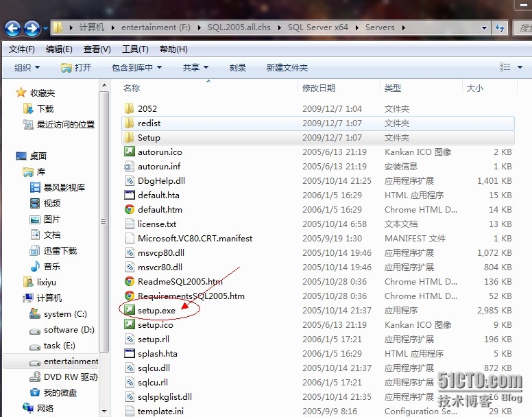Image resolution: width=532 pixels, height=417 pixels.
Task: Change view using the view mode icon
Action: 505,67
